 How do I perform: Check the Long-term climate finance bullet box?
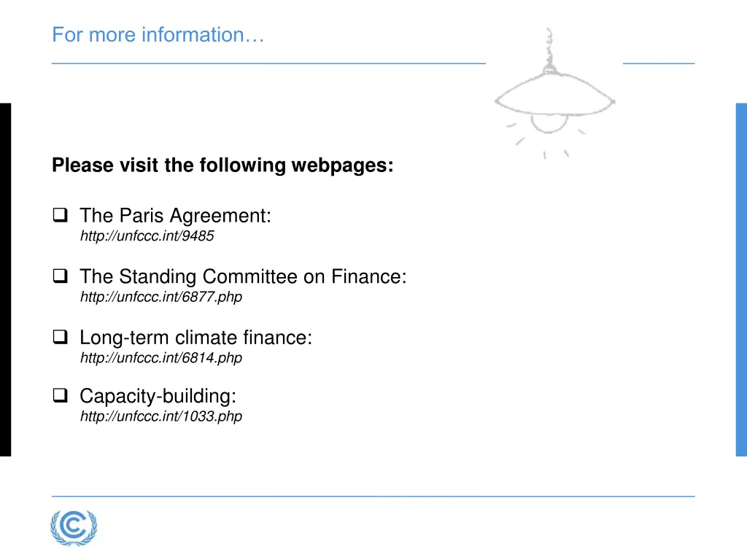pos(60,337)
